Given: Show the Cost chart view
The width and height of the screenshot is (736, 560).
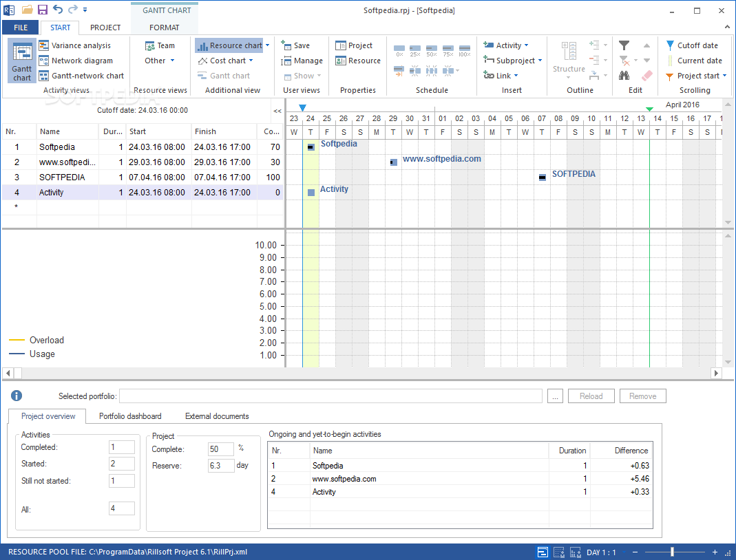Looking at the screenshot, I should click(222, 61).
